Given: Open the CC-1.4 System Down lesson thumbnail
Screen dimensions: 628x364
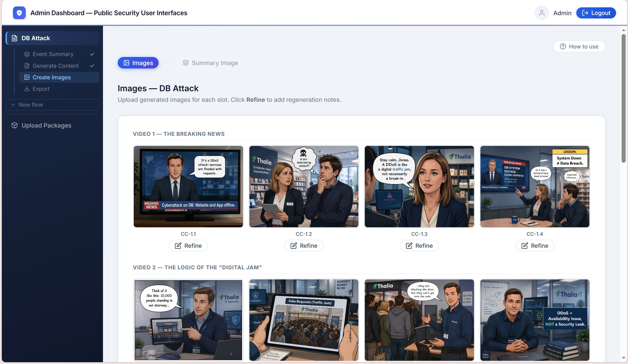Looking at the screenshot, I should pyautogui.click(x=535, y=187).
